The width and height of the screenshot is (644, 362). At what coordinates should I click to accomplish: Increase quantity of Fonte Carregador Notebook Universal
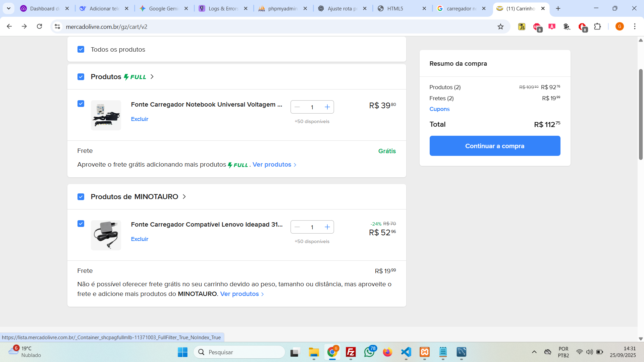point(327,107)
